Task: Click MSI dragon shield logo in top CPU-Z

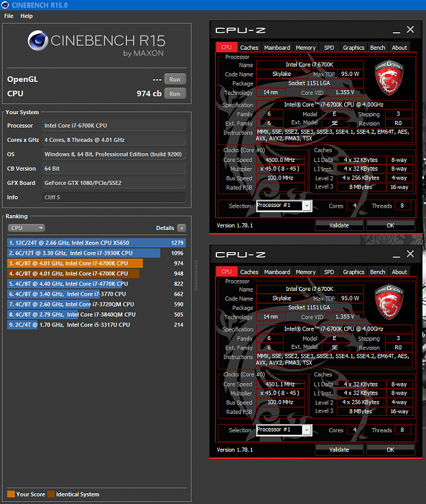Action: pyautogui.click(x=389, y=78)
